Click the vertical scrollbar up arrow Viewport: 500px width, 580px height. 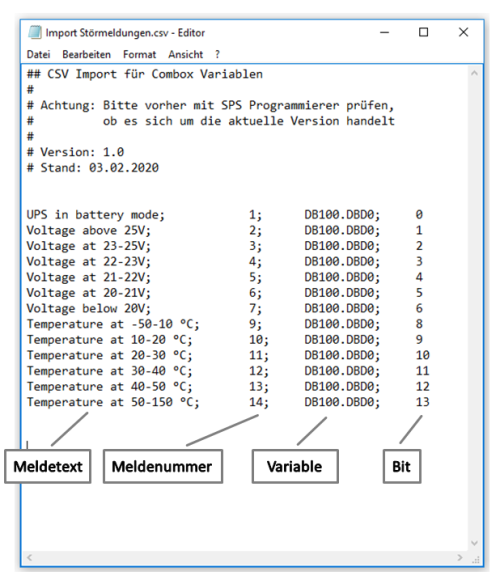point(474,73)
